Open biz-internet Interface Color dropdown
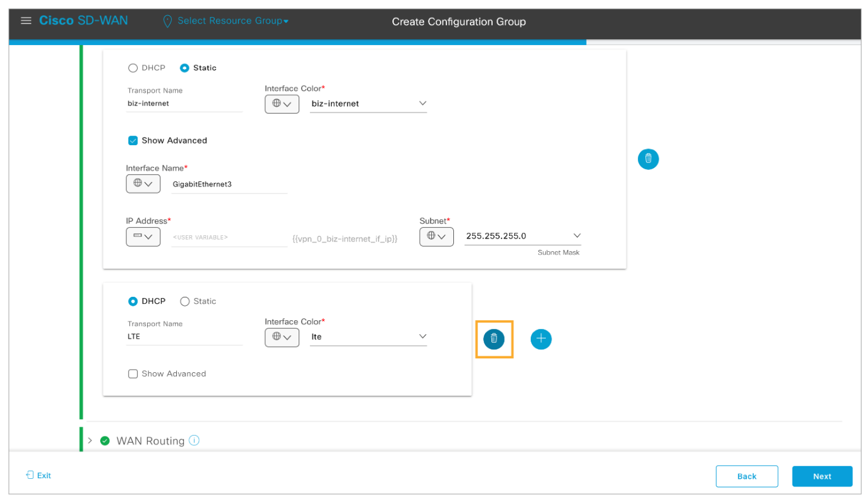Screen dimensions: 868x501 pyautogui.click(x=368, y=103)
